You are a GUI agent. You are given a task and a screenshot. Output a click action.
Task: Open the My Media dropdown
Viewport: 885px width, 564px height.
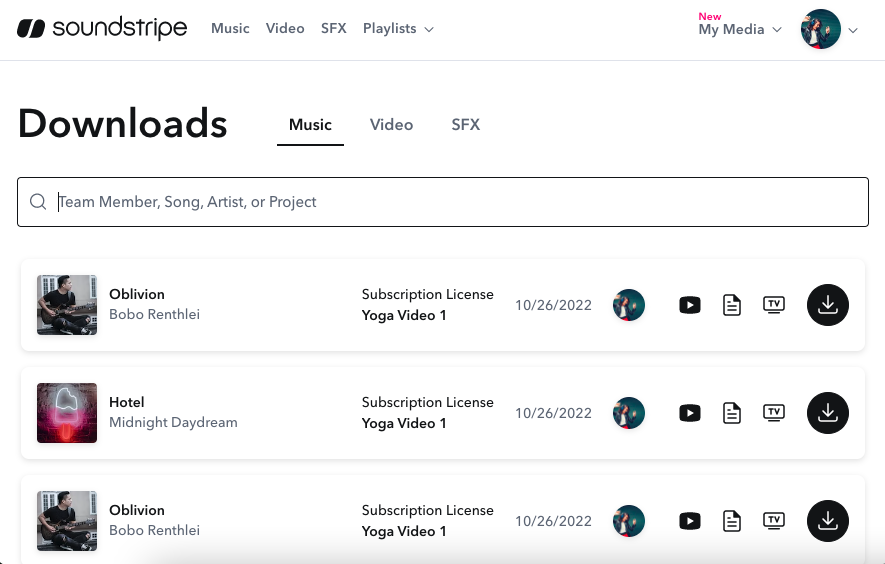(739, 30)
